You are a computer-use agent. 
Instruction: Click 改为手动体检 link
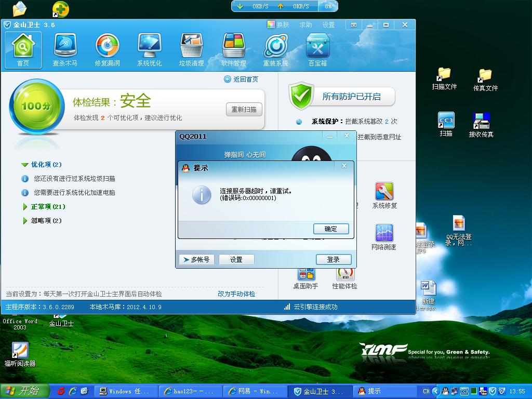pos(236,294)
